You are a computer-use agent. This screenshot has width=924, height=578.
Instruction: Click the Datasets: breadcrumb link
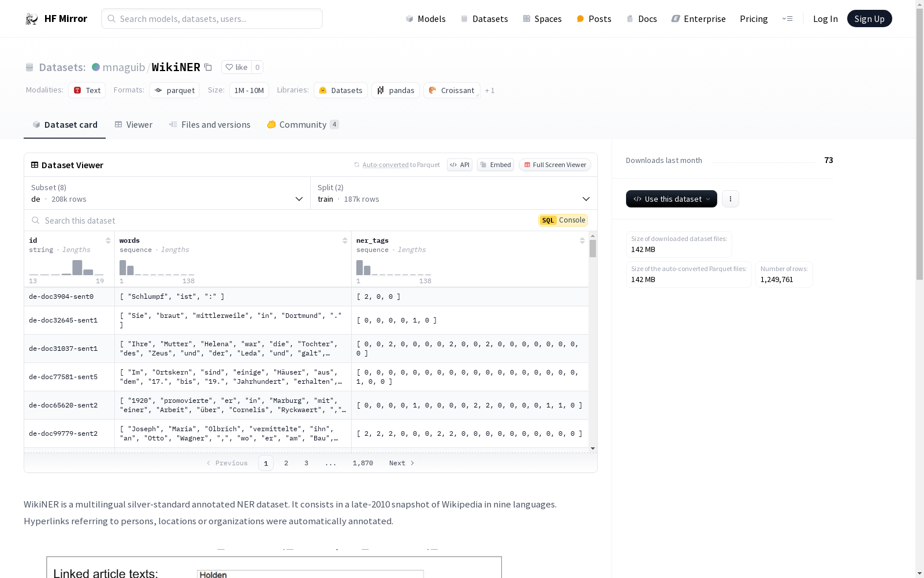(62, 67)
